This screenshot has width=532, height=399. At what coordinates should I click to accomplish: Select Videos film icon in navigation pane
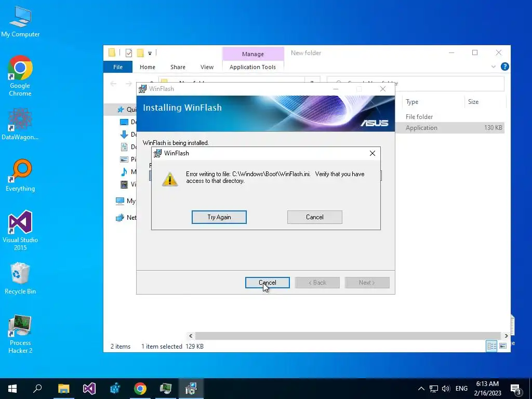pos(124,184)
